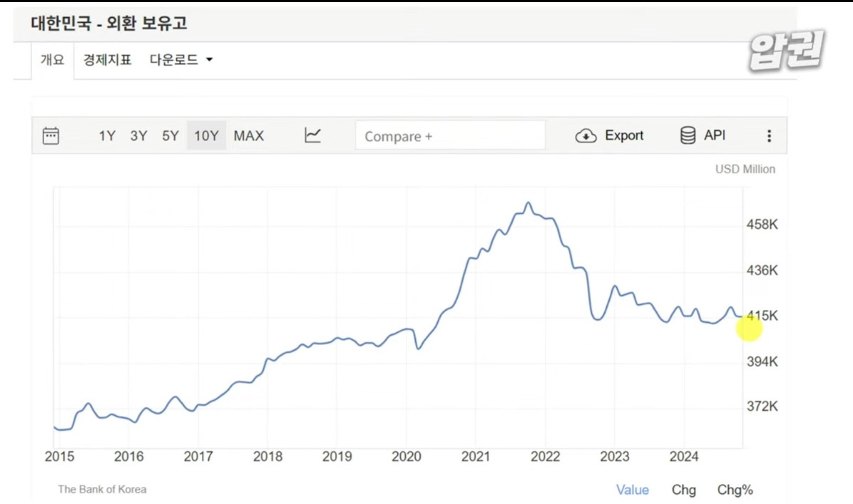Click the API database icon

(687, 135)
